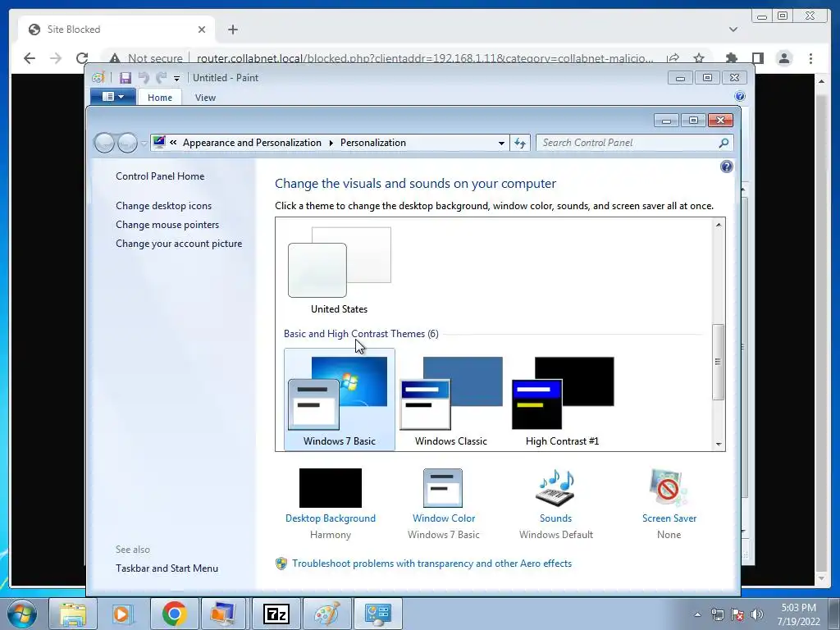Image resolution: width=840 pixels, height=630 pixels.
Task: Expand the address bar history dropdown
Action: point(501,143)
